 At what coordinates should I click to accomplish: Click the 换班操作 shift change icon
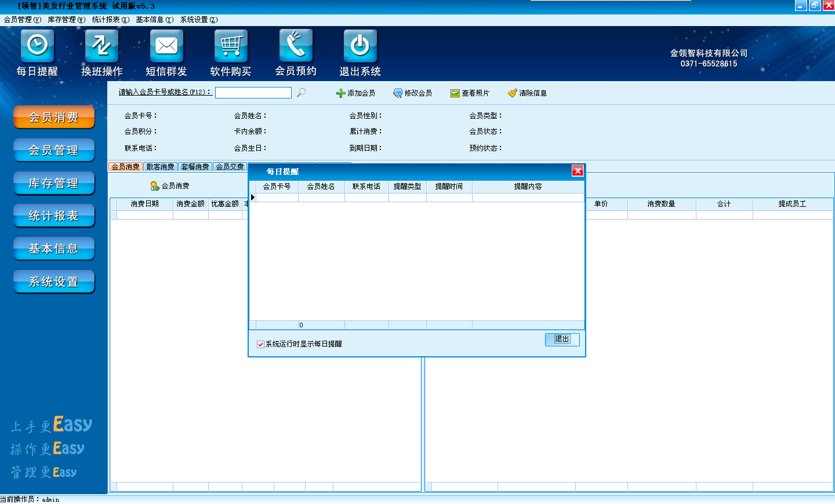(x=101, y=46)
